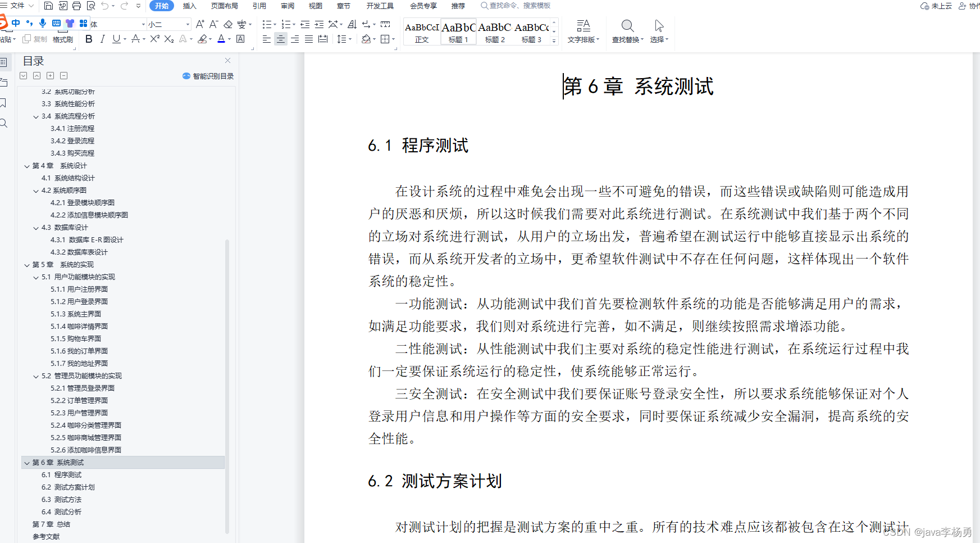Viewport: 980px width, 543px height.
Task: Click the Increase Indent icon
Action: (319, 24)
